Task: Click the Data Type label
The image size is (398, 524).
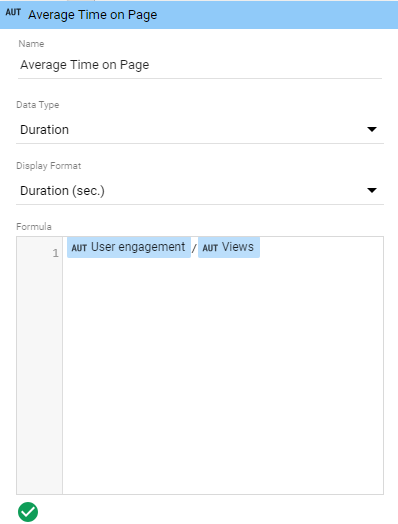Action: [38, 105]
